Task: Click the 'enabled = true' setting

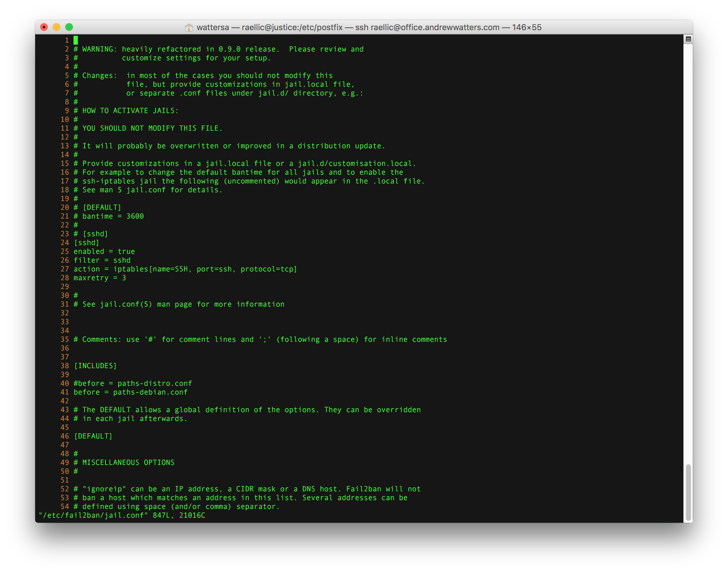Action: coord(104,252)
